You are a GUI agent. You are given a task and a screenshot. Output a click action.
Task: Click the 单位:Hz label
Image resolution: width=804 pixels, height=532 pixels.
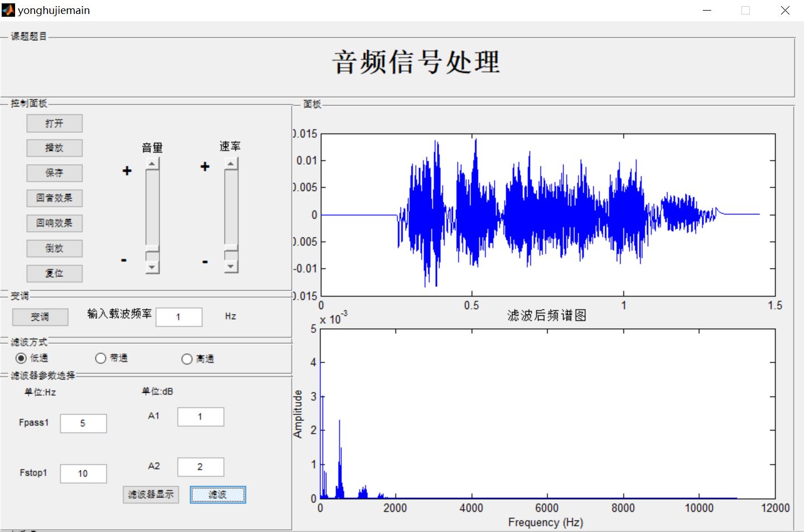coord(40,392)
